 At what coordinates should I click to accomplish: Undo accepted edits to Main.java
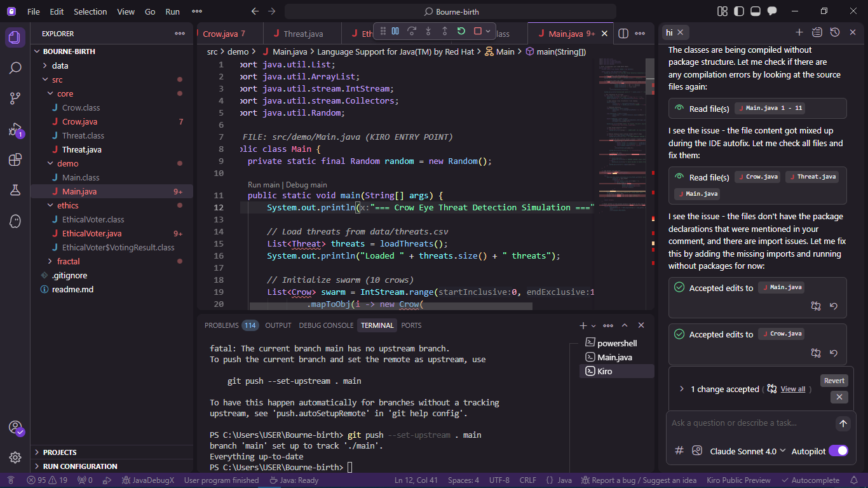[x=834, y=306]
